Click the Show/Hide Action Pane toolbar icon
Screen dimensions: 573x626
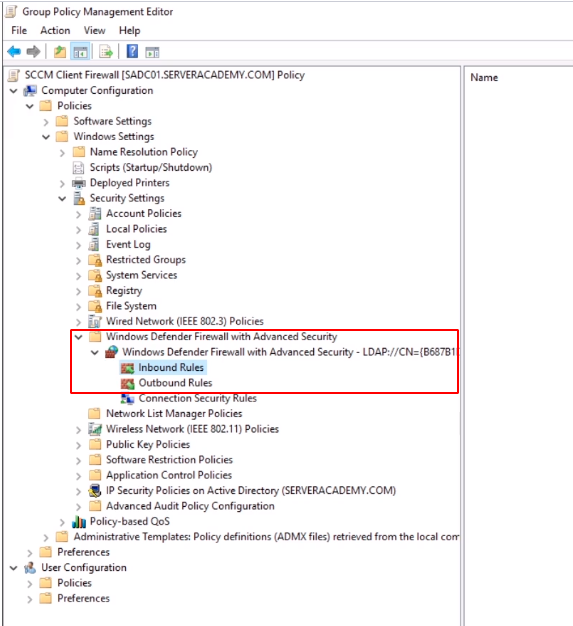[x=152, y=52]
